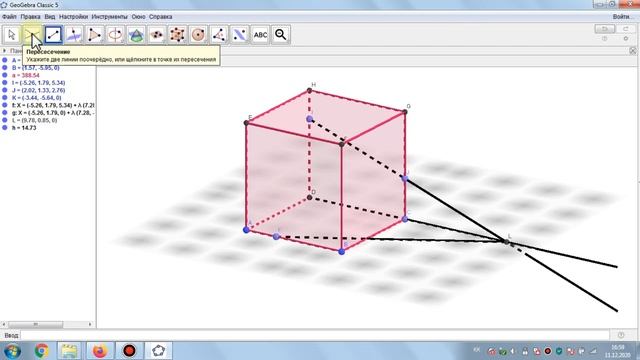
Task: Select the Plane through points tool
Action: click(x=157, y=35)
